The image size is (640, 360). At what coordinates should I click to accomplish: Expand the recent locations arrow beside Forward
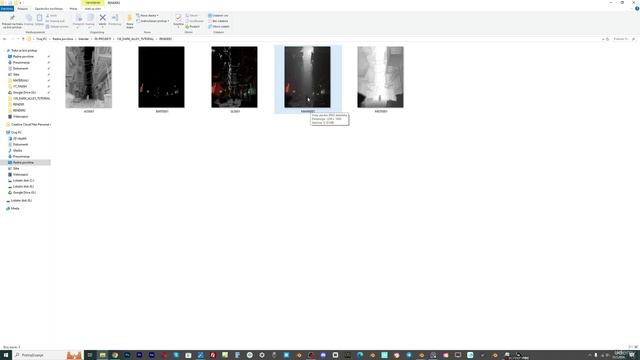coord(18,39)
